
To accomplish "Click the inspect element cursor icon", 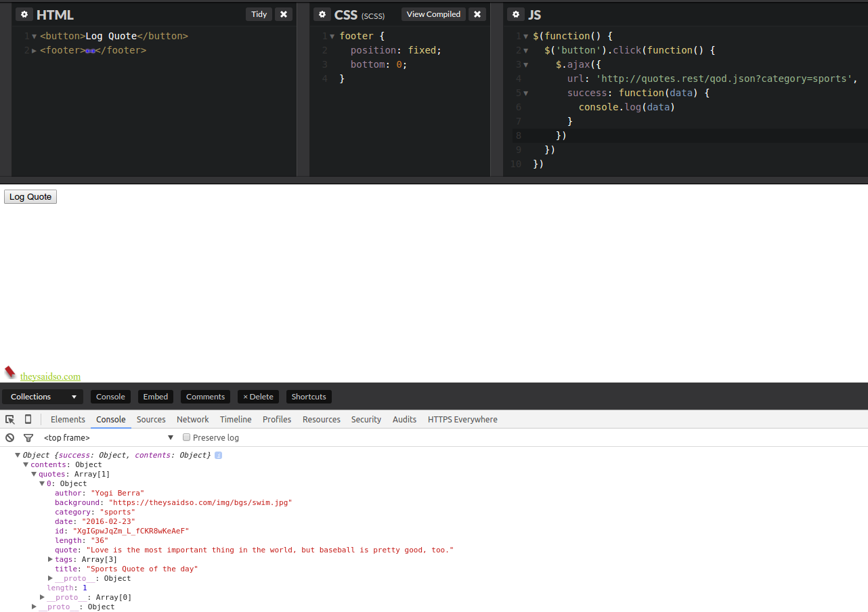I will tap(10, 420).
